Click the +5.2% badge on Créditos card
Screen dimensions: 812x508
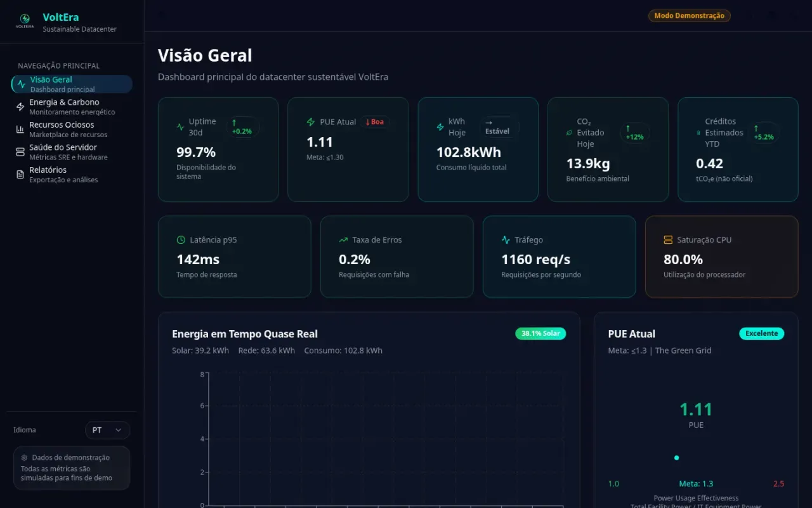(764, 133)
